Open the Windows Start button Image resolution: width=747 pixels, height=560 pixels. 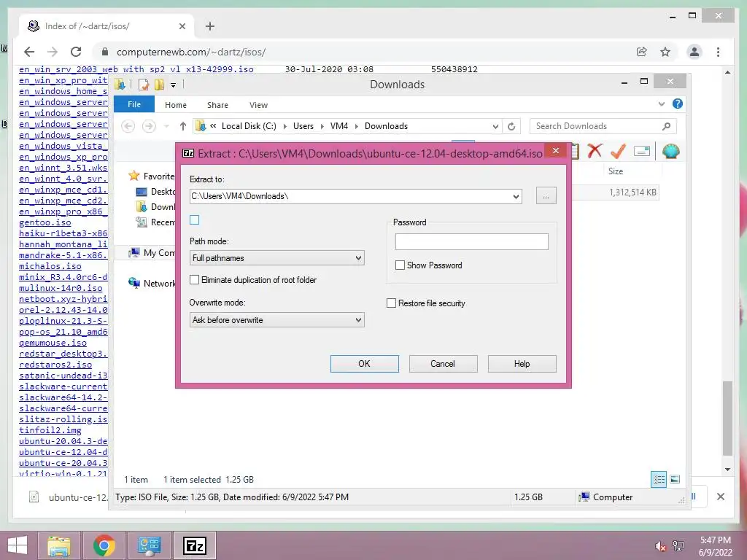18,545
